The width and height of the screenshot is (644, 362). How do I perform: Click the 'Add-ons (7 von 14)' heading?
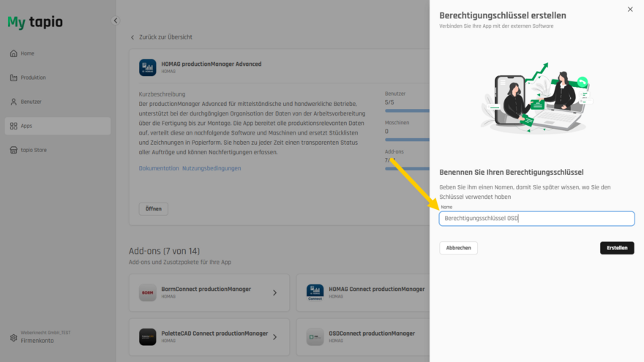[164, 251]
